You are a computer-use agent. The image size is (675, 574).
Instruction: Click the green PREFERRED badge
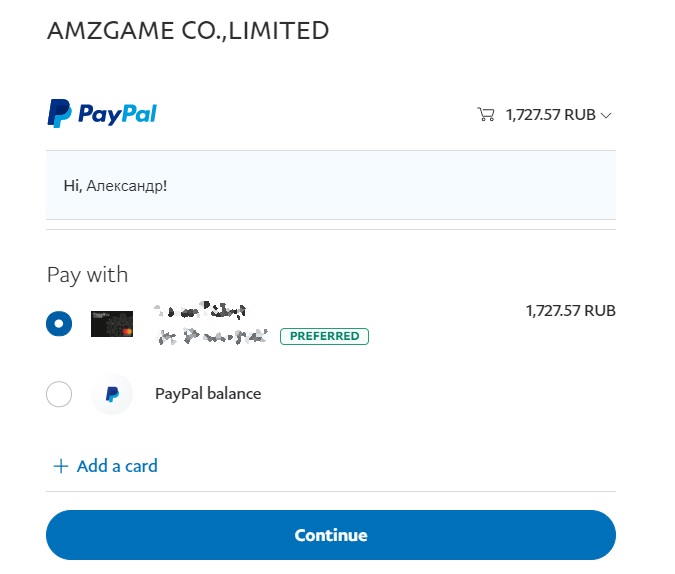[324, 336]
